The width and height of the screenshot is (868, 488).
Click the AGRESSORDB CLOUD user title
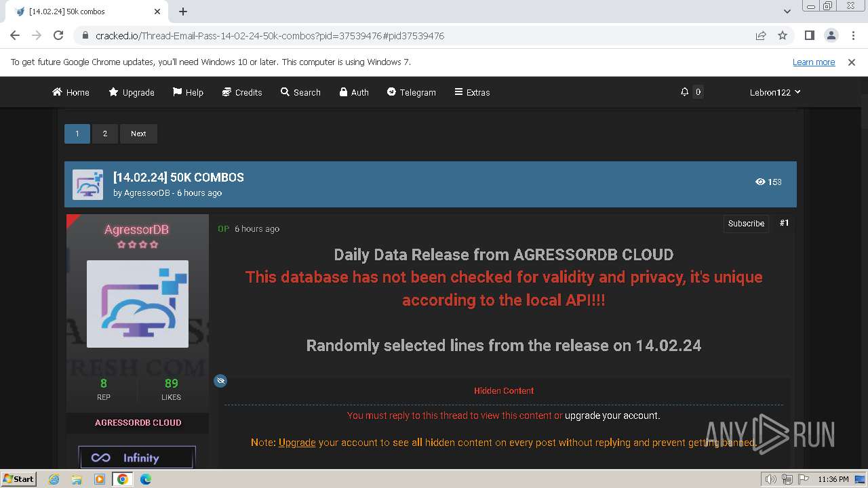pyautogui.click(x=138, y=422)
